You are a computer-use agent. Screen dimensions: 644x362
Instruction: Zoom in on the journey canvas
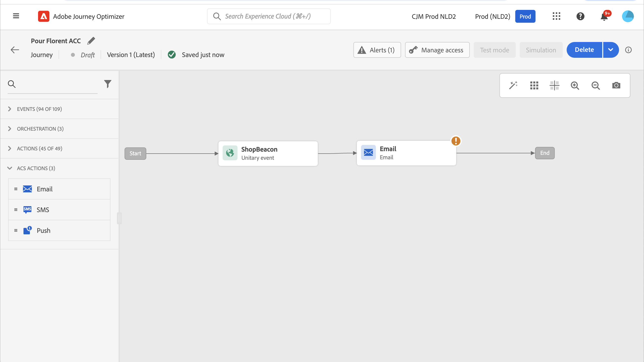pyautogui.click(x=575, y=85)
